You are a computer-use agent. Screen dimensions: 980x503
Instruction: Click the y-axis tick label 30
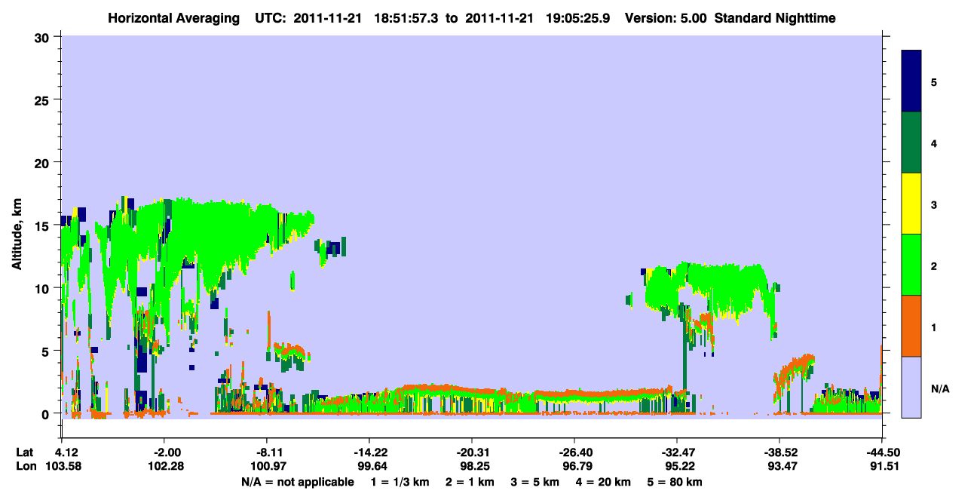(x=44, y=37)
